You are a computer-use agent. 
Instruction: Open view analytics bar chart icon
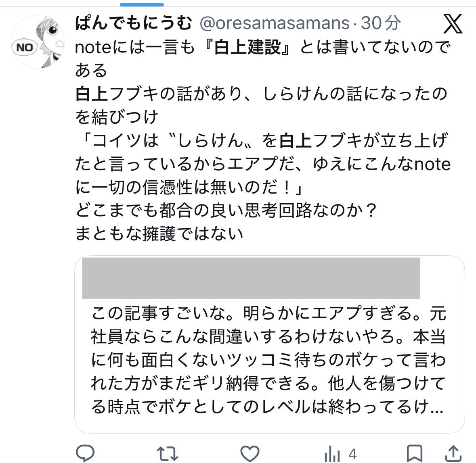tap(332, 454)
